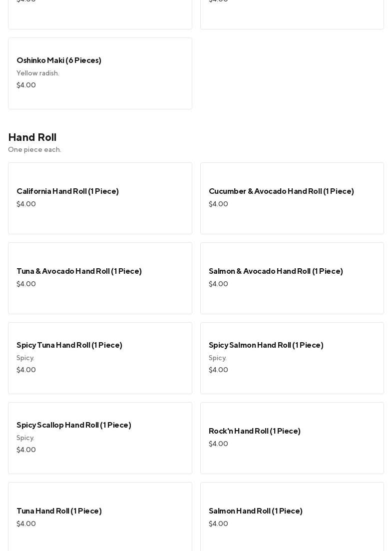
Task: Click the "Yellow radish." description text
Action: tap(38, 73)
